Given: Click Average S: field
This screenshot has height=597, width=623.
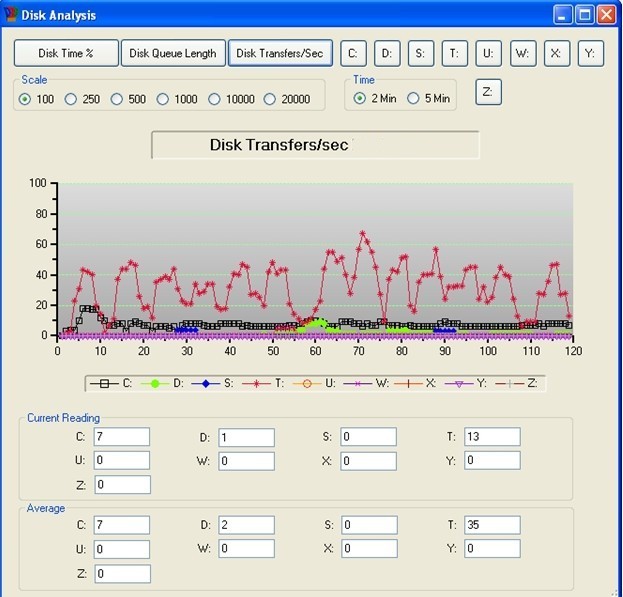Looking at the screenshot, I should [370, 525].
